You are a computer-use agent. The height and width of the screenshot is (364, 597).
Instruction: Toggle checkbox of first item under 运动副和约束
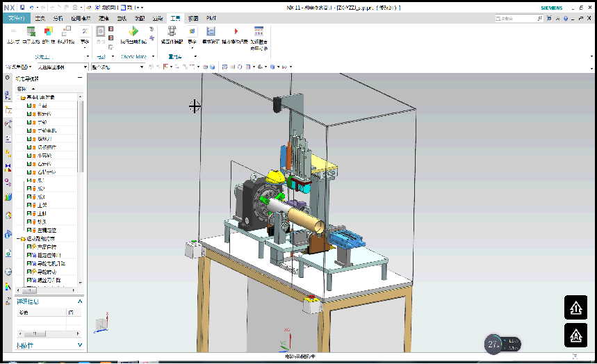(29, 247)
